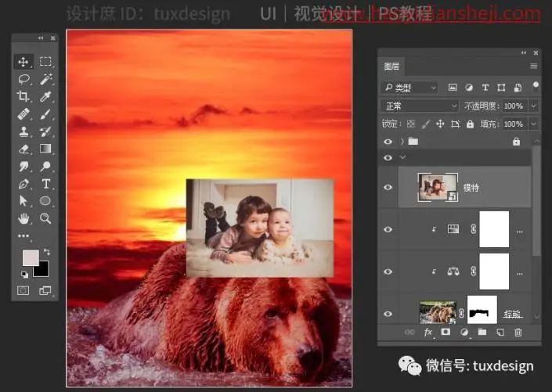This screenshot has width=552, height=392.
Task: Select the Dodge tool
Action: pos(45,166)
